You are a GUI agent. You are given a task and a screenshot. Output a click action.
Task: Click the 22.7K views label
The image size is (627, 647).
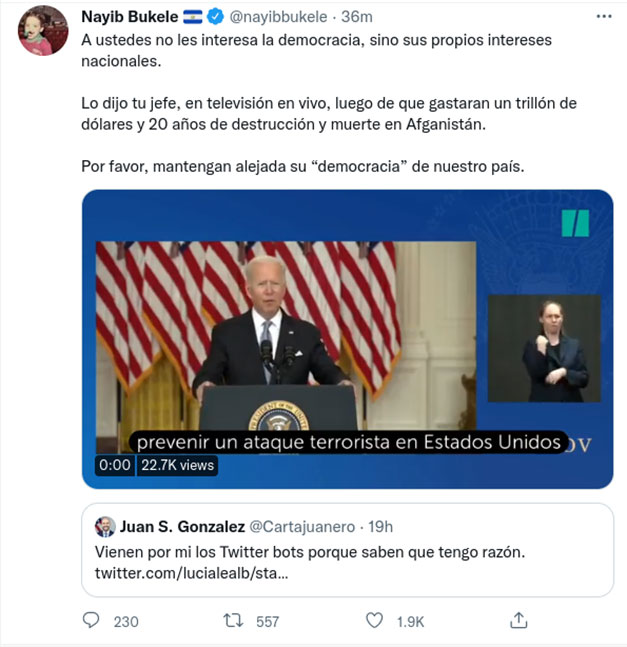(177, 465)
